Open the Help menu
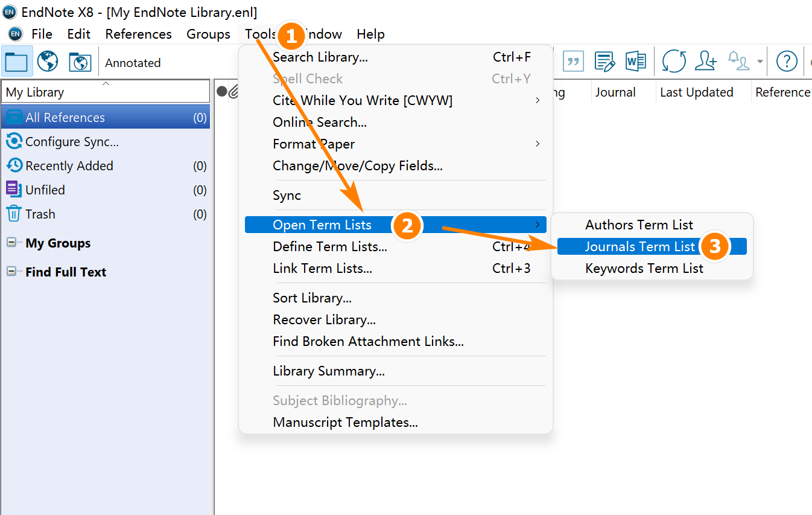This screenshot has width=812, height=515. (370, 34)
